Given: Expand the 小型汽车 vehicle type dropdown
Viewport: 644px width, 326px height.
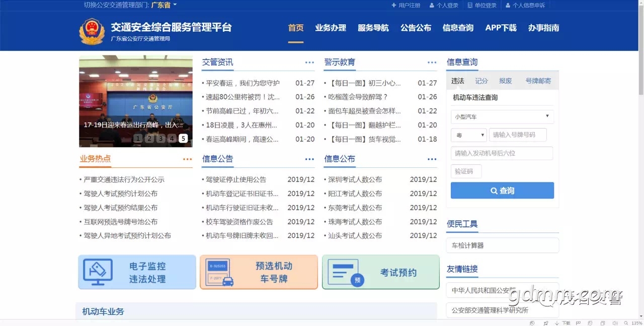Looking at the screenshot, I should [x=502, y=116].
